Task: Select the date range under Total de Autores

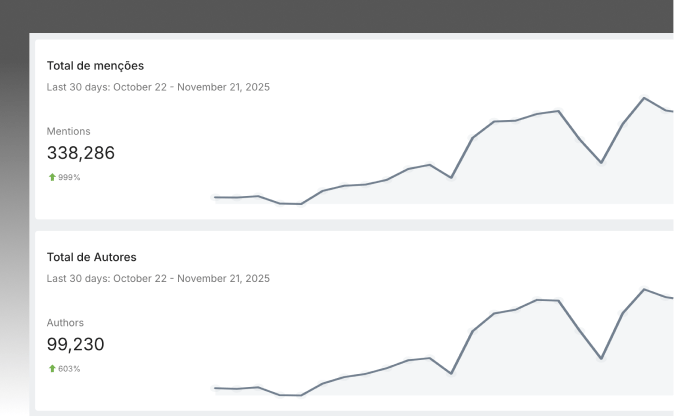Action: click(x=158, y=278)
